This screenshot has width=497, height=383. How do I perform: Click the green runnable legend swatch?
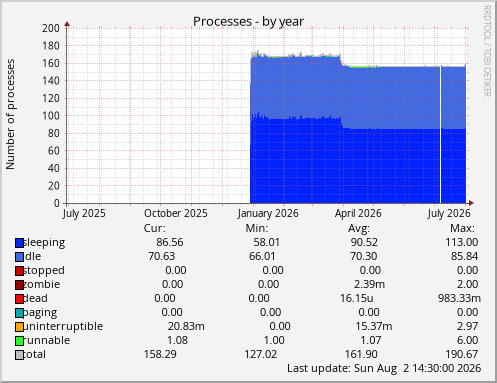coord(19,341)
